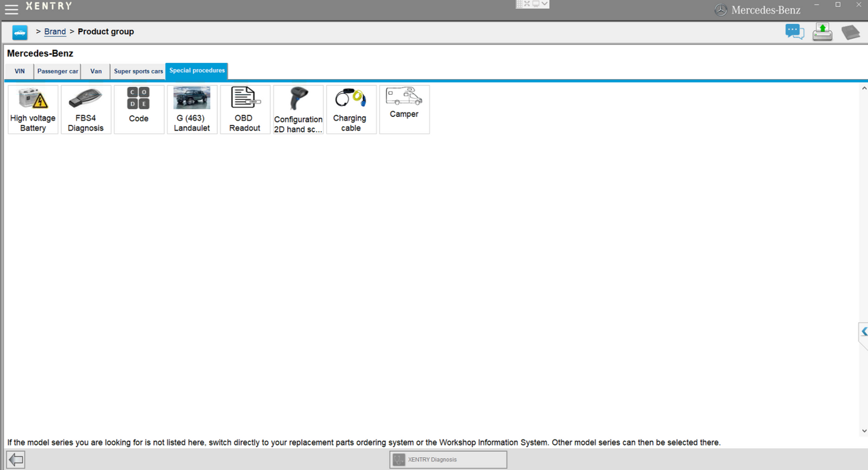Viewport: 868px width, 470px height.
Task: Select the Special procedures tab
Action: click(197, 71)
